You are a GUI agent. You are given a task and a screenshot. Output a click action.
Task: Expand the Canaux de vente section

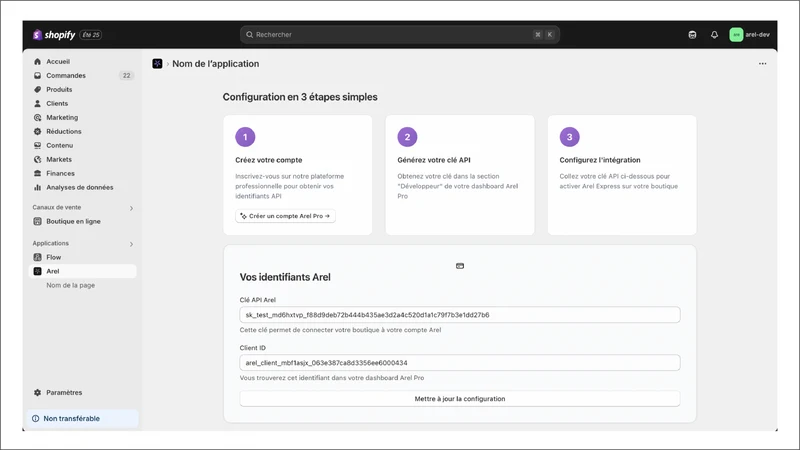click(x=131, y=208)
